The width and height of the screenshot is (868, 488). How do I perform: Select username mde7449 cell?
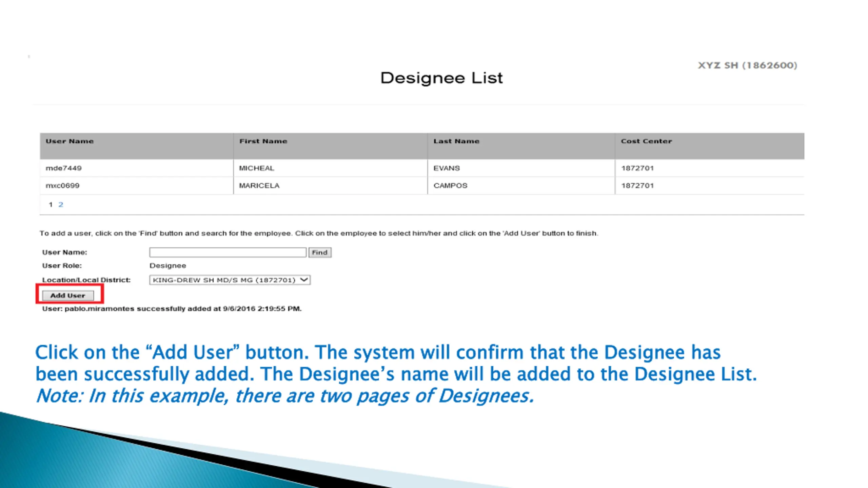(137, 168)
